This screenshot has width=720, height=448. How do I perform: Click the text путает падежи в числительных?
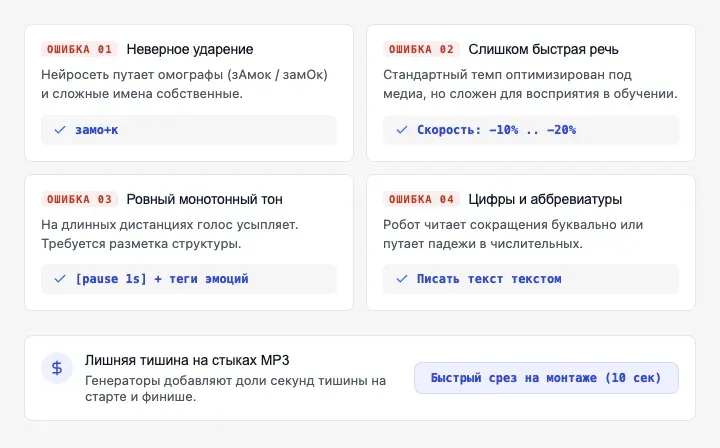(x=483, y=244)
